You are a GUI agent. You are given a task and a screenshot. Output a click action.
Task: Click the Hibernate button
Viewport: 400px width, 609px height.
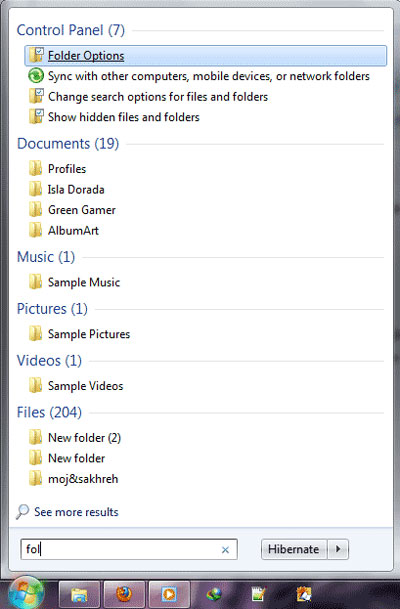pyautogui.click(x=294, y=549)
